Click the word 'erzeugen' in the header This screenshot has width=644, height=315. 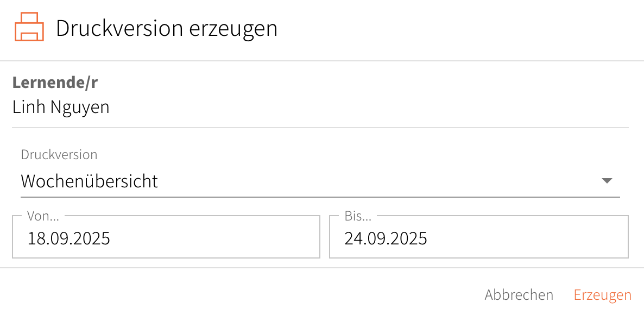click(x=233, y=28)
